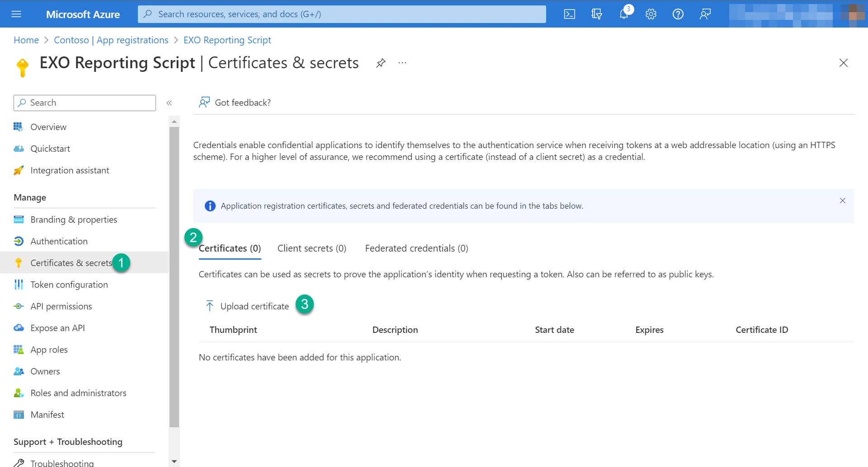This screenshot has height=467, width=868.
Task: Open Contoso App registrations breadcrumb
Action: pyautogui.click(x=111, y=40)
